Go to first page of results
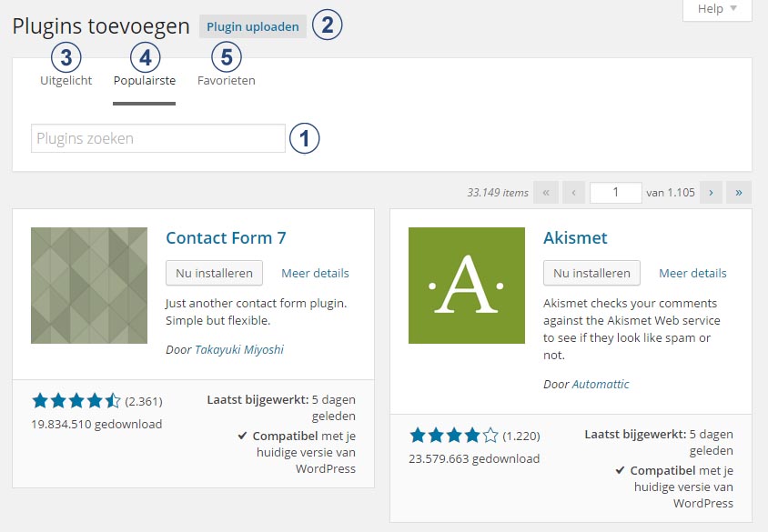 (546, 193)
